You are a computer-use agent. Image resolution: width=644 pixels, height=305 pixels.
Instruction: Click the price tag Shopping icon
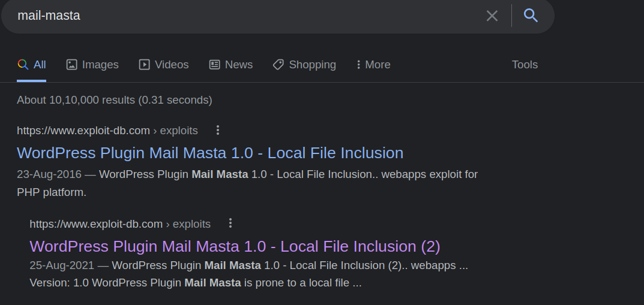pos(278,65)
